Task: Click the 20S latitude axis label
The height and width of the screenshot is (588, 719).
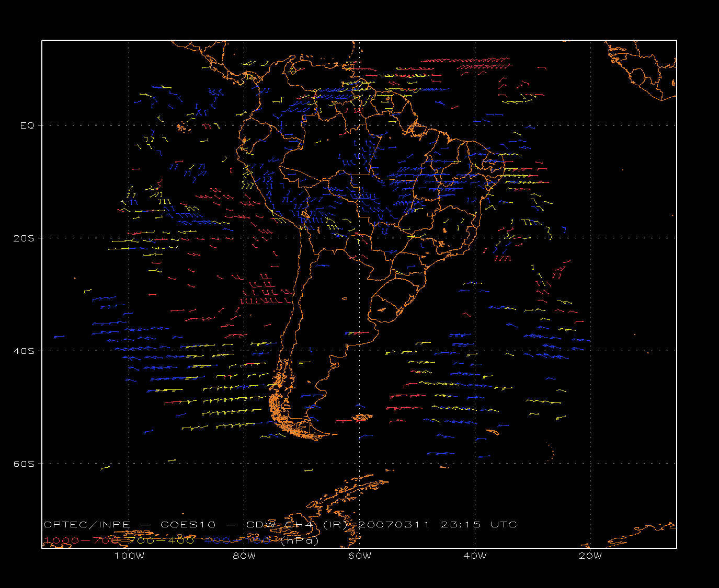Action: coord(24,238)
